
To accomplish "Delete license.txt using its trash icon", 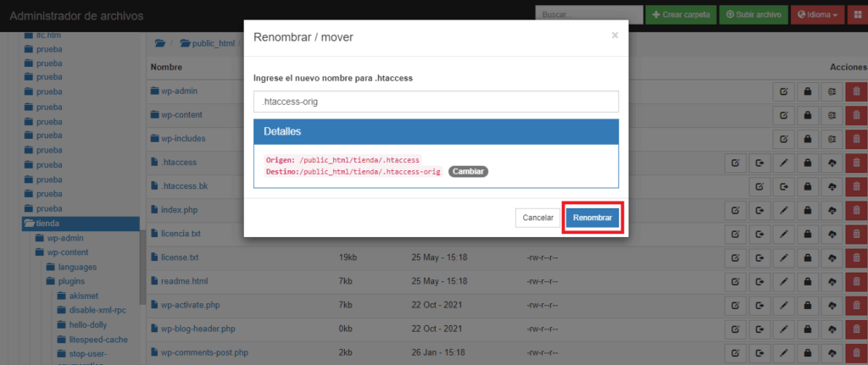I will pos(857,257).
